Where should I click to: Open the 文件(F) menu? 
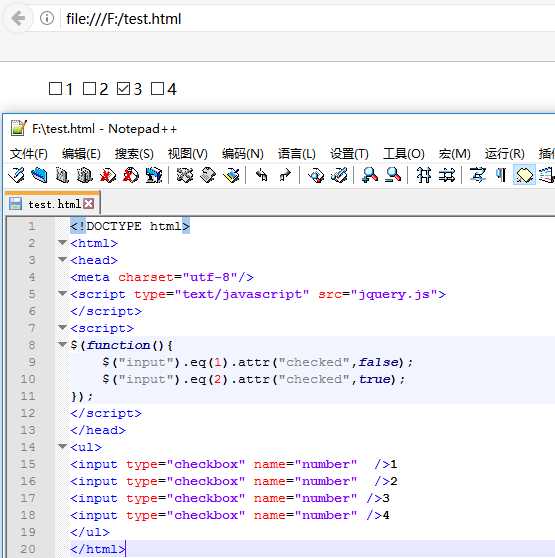point(28,154)
